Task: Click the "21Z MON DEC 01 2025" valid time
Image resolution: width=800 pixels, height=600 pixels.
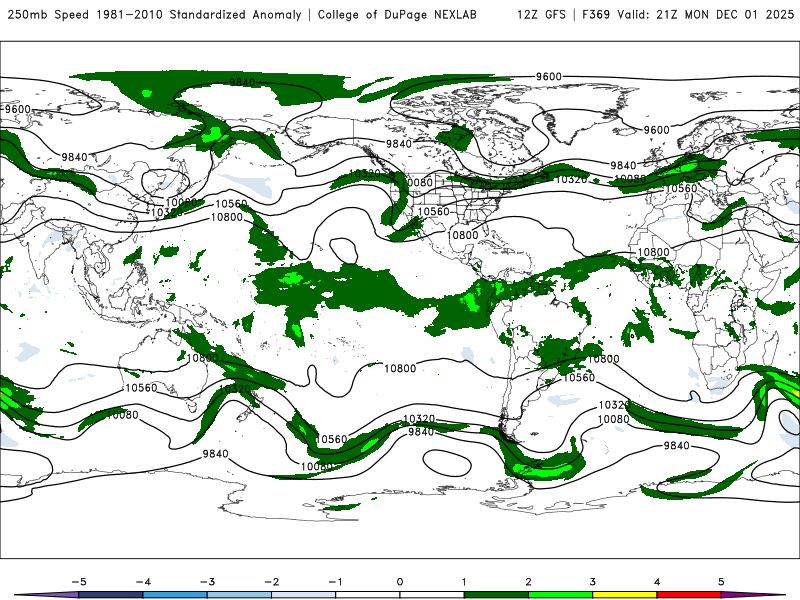Action: pos(725,14)
